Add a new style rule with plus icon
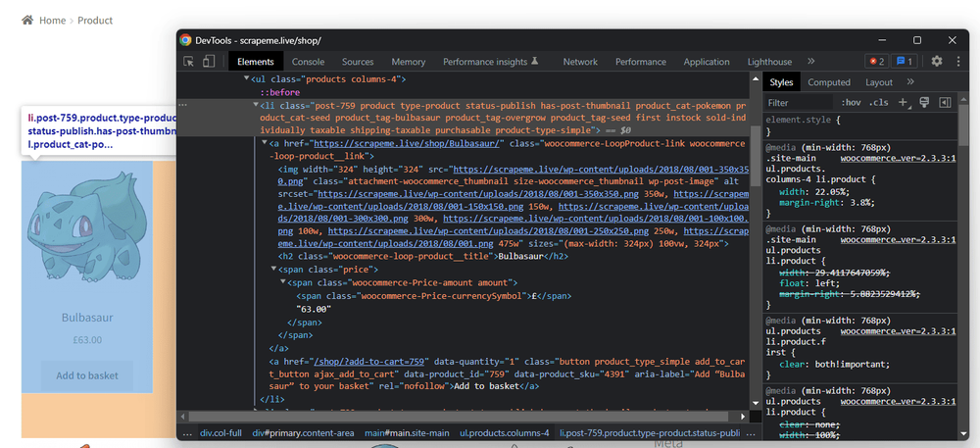980x448 pixels. [903, 103]
